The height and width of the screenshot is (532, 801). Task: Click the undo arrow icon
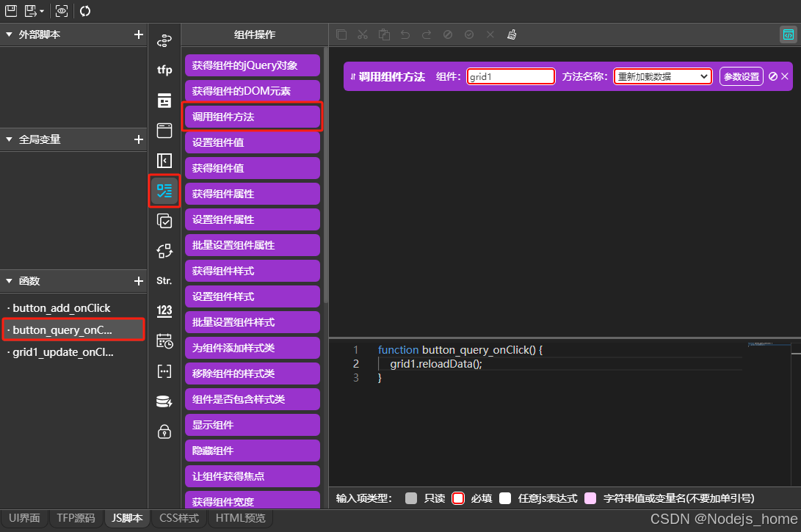click(405, 34)
